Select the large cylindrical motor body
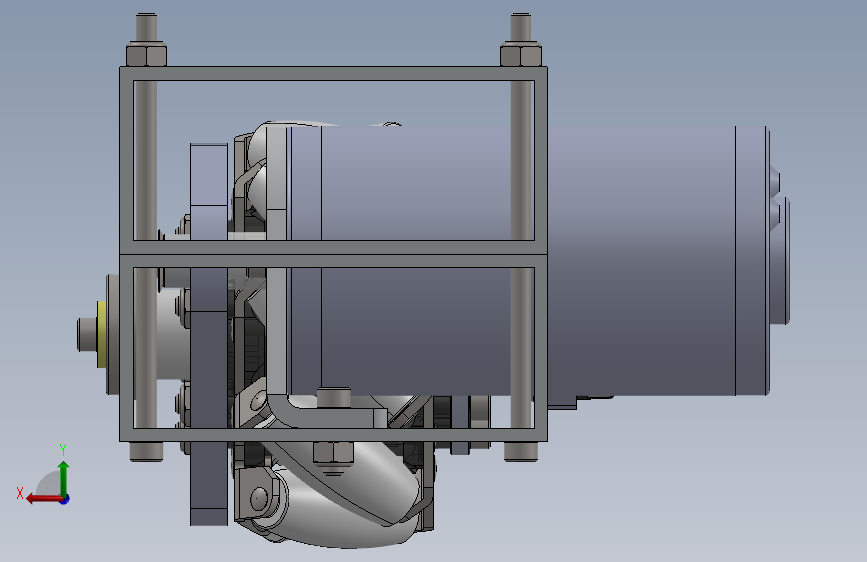 click(528, 260)
